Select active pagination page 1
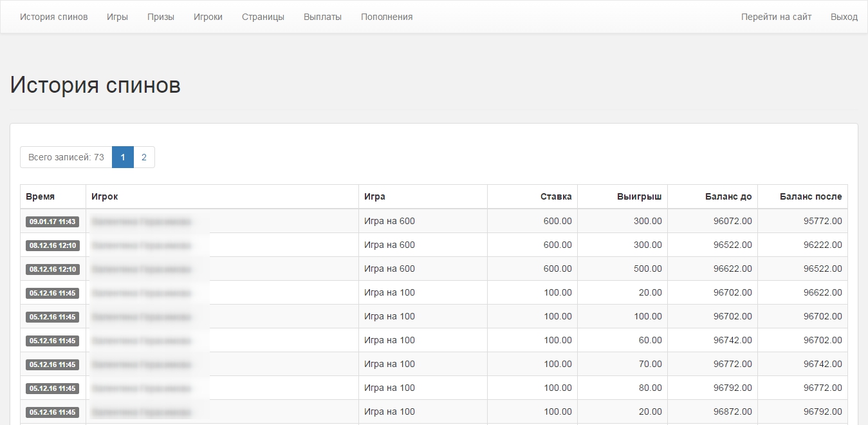 (x=123, y=157)
